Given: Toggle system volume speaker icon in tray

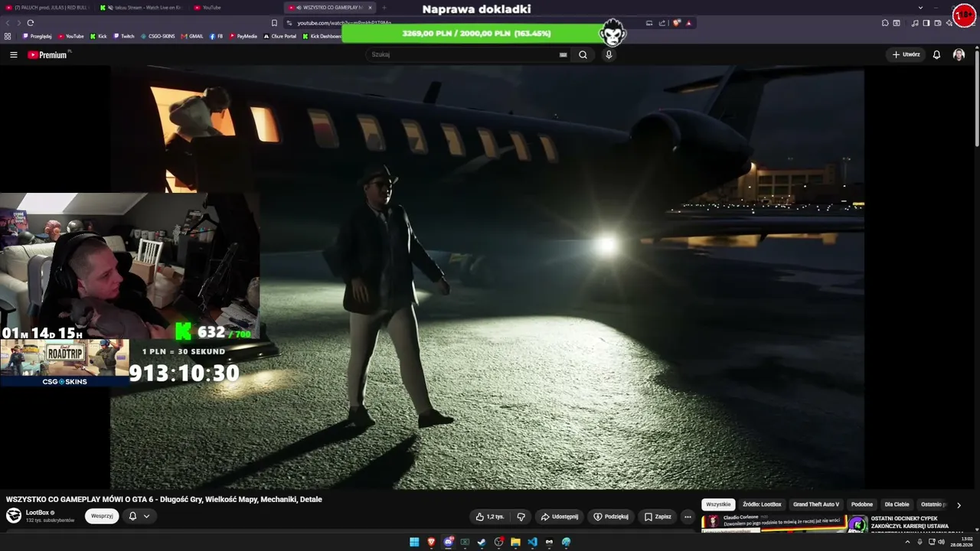Looking at the screenshot, I should [941, 542].
